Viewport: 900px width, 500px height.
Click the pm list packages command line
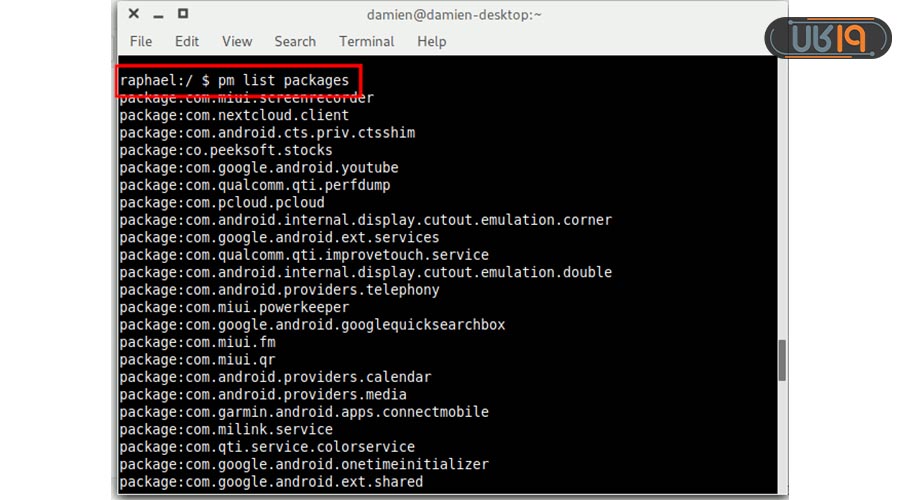coord(235,80)
